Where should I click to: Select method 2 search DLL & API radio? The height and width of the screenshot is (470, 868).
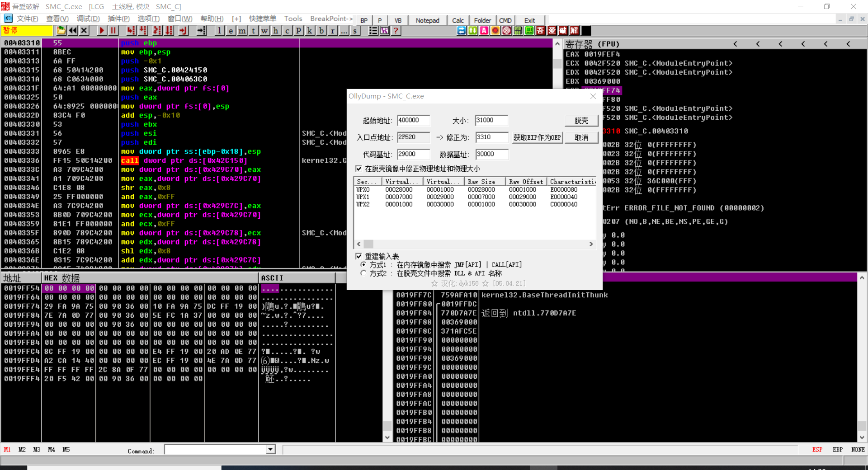coord(363,273)
